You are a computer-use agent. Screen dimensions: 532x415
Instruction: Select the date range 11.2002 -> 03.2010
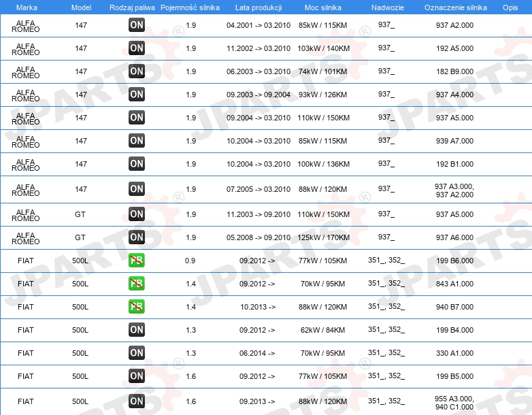[x=259, y=48]
